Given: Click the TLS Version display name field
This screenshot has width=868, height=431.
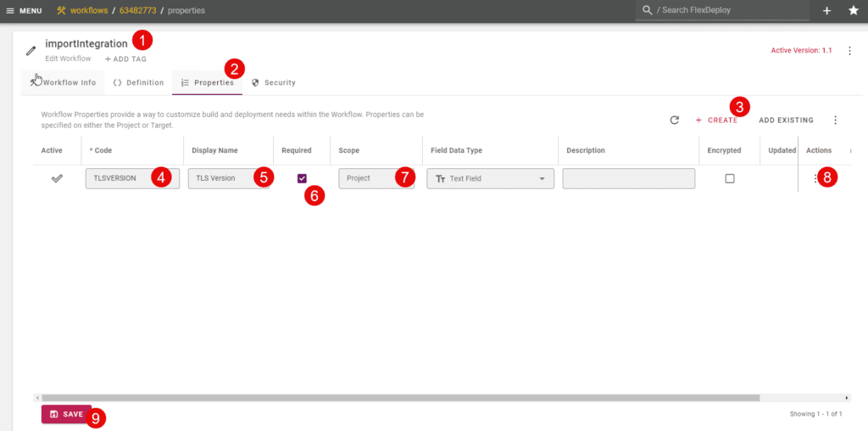Looking at the screenshot, I should click(229, 178).
